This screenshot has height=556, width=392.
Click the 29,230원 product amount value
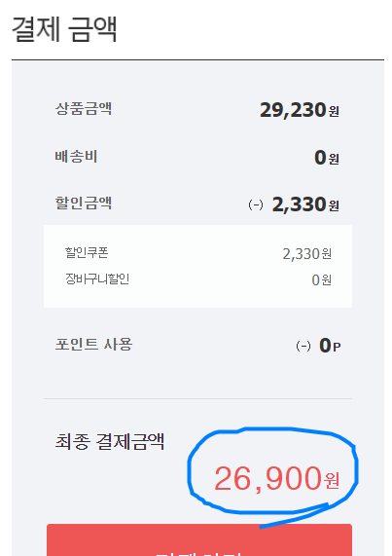click(300, 110)
